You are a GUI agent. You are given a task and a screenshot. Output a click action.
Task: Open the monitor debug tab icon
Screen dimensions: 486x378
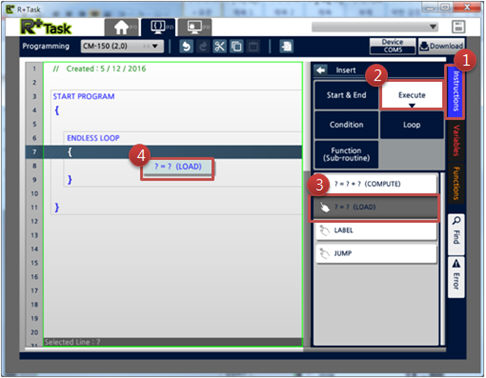click(195, 27)
